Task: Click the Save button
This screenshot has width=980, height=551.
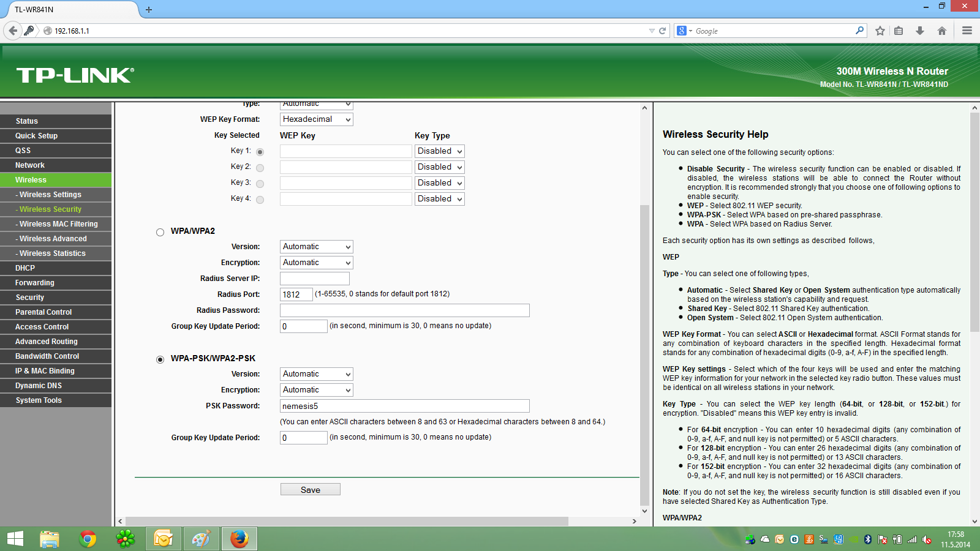Action: tap(311, 490)
